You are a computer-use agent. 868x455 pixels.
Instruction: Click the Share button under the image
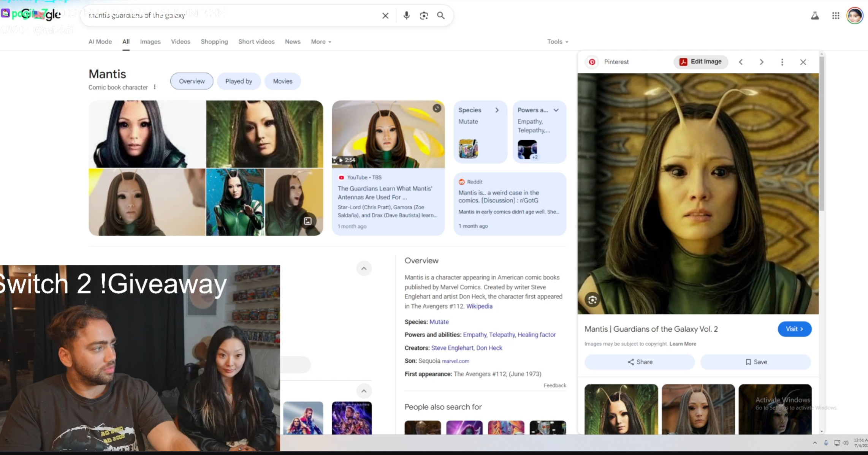pos(640,362)
